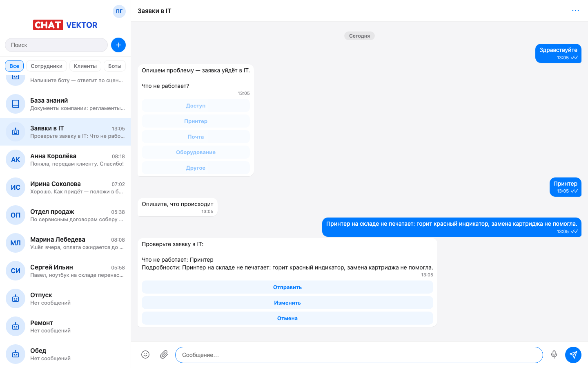Choose the Доступ option button
The height and width of the screenshot is (368, 588).
click(x=196, y=105)
